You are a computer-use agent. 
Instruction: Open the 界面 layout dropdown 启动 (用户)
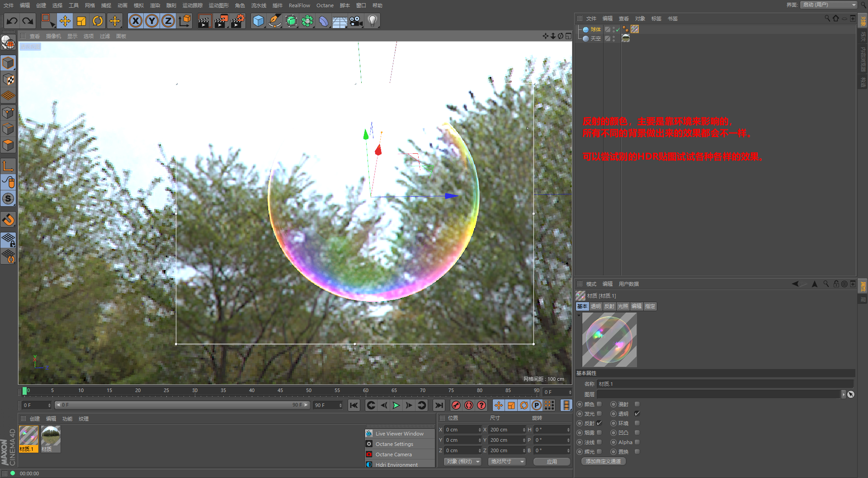click(x=829, y=5)
